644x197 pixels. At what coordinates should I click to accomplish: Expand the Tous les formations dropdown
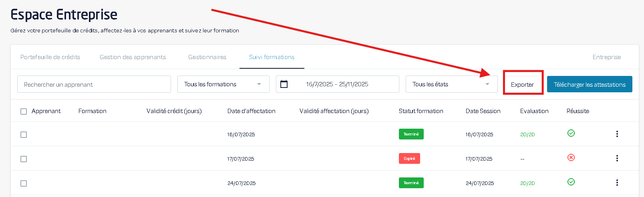click(x=223, y=84)
